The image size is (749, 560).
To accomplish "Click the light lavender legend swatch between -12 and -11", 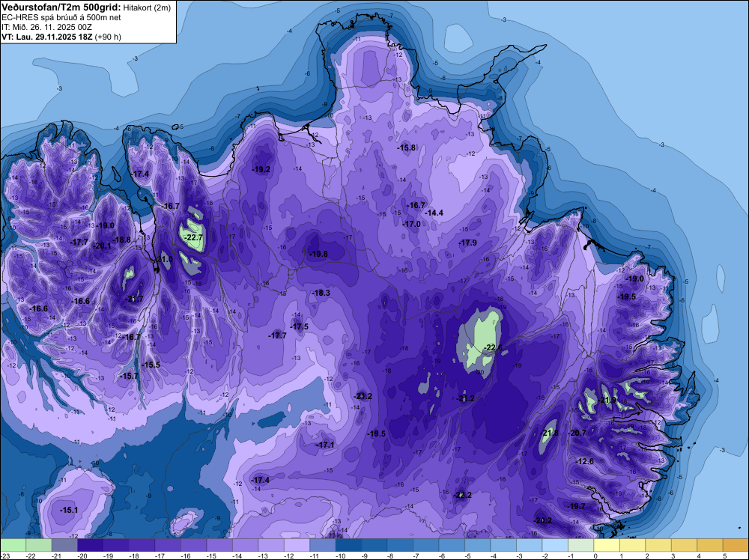I will (x=297, y=545).
